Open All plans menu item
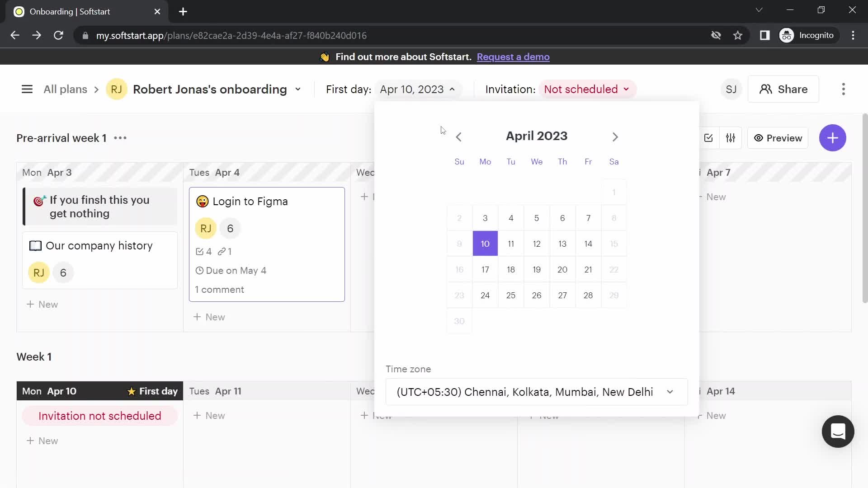868x488 pixels. pos(65,89)
